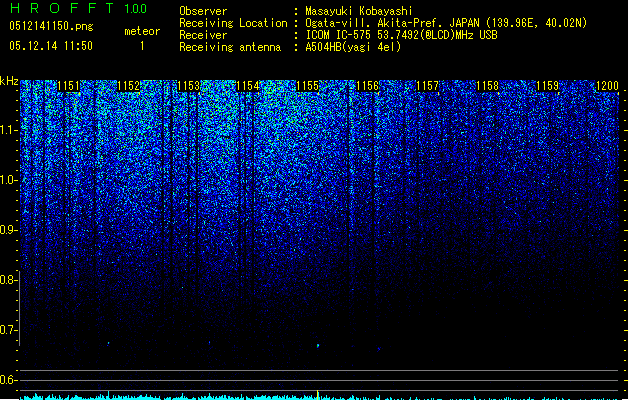
Task: Click the Receiving antenna label
Action: tap(230, 47)
